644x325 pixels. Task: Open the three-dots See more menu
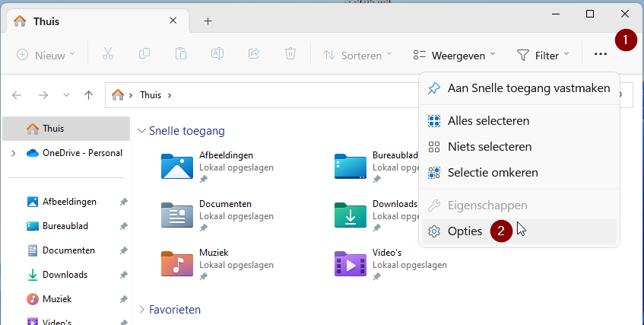(601, 54)
